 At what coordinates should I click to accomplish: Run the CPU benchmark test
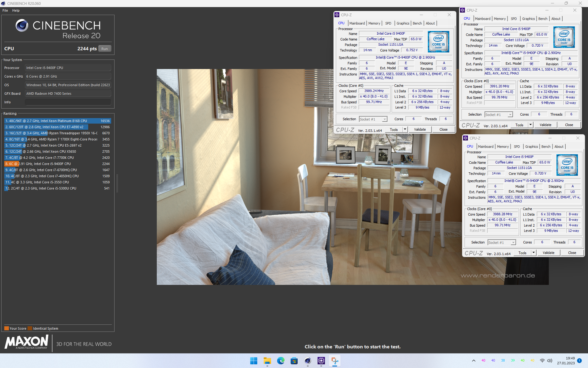[105, 49]
